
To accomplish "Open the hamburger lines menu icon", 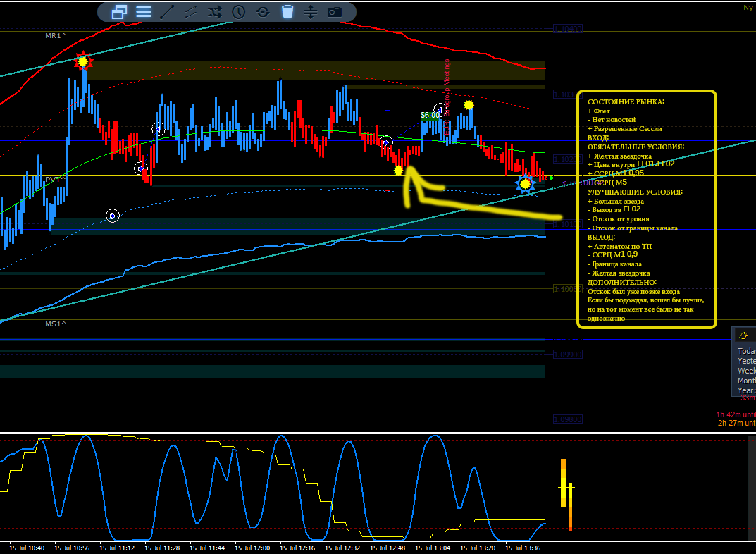I will click(143, 12).
